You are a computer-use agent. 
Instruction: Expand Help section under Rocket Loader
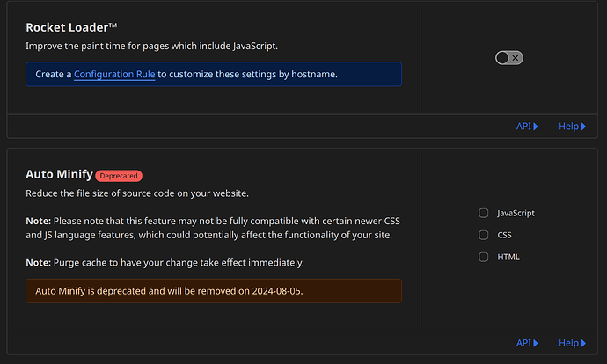point(572,127)
